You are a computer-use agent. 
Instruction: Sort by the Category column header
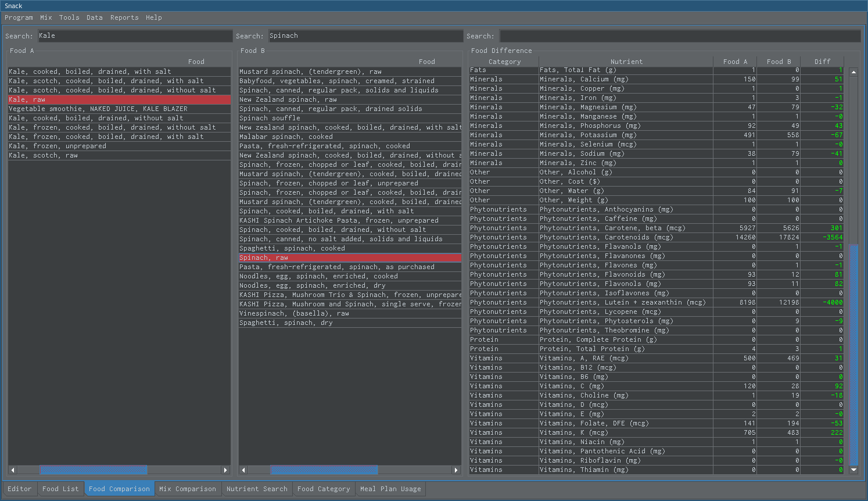pyautogui.click(x=504, y=62)
